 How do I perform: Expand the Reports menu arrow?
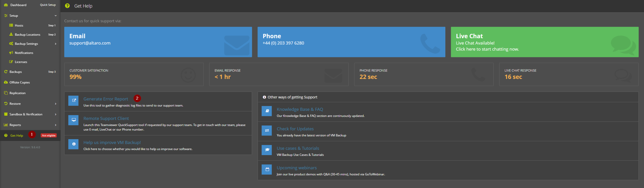(x=56, y=125)
